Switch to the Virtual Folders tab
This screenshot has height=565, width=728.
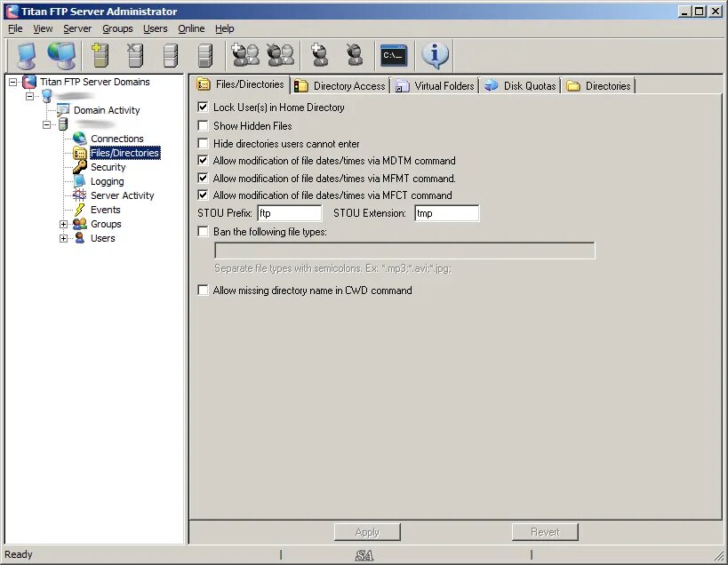point(435,86)
